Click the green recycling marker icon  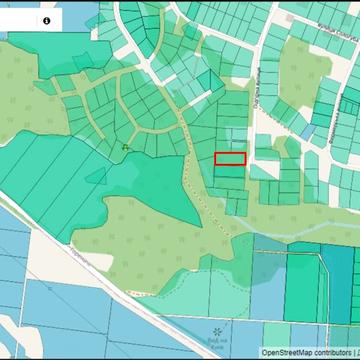(125, 147)
